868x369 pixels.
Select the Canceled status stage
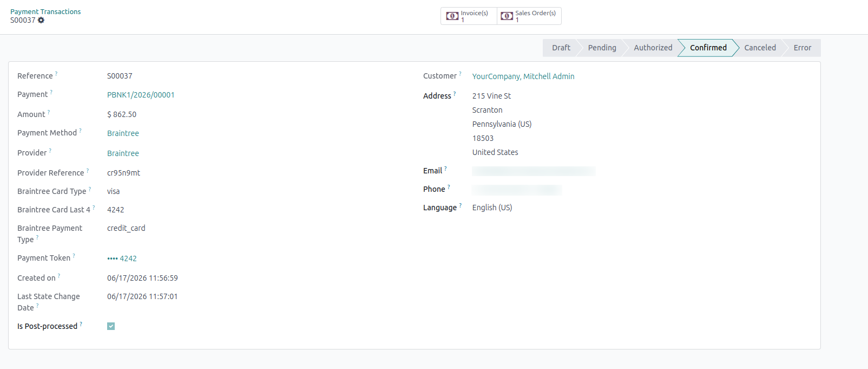click(760, 48)
